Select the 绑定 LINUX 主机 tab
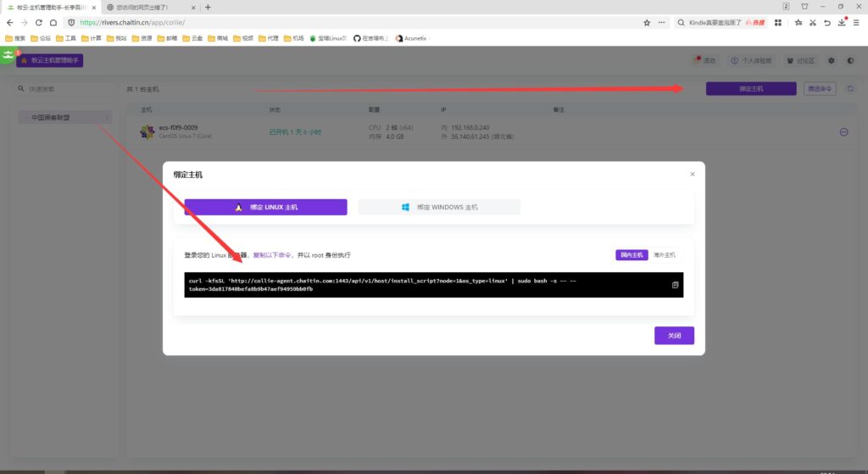The width and height of the screenshot is (868, 474). (x=265, y=207)
